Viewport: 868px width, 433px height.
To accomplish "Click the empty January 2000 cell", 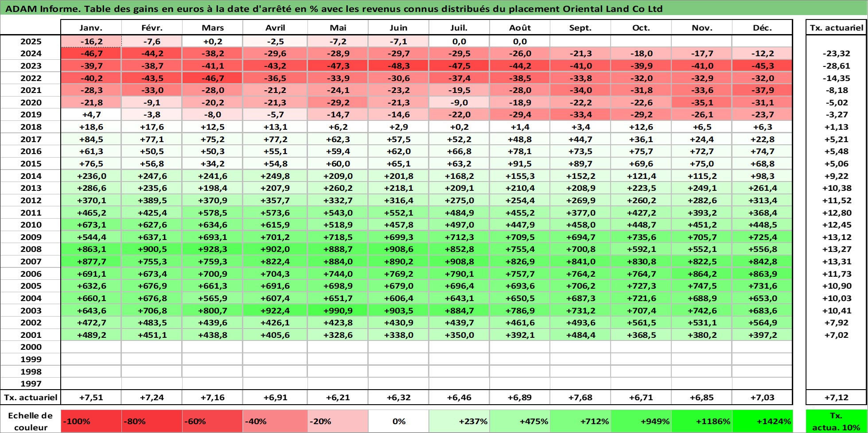I will tap(91, 347).
